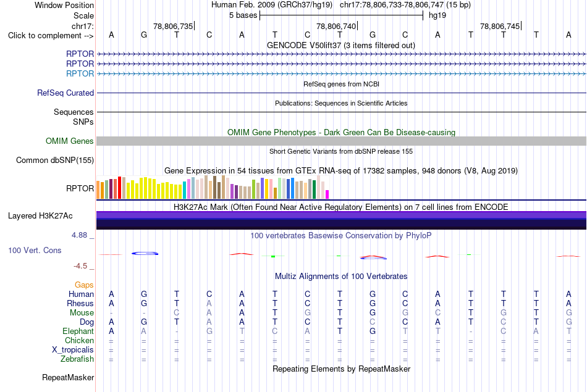
Task: Select the light-blue RPTOR transcript label
Action: coord(80,73)
